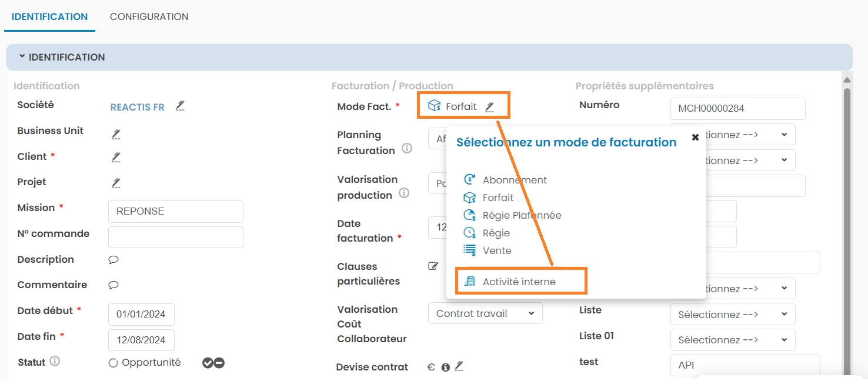This screenshot has height=381, width=868.
Task: Open the Contrat travail dropdown
Action: tap(485, 313)
